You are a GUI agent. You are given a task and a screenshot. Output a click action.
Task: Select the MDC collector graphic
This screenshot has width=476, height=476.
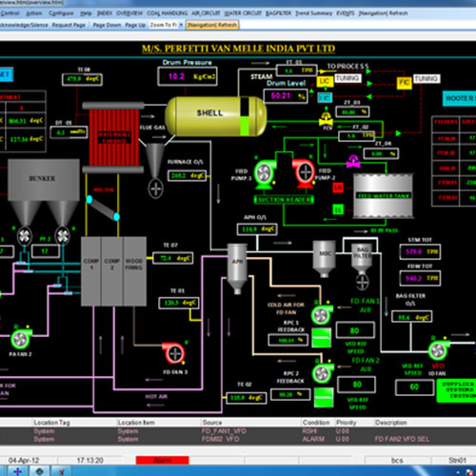324,259
